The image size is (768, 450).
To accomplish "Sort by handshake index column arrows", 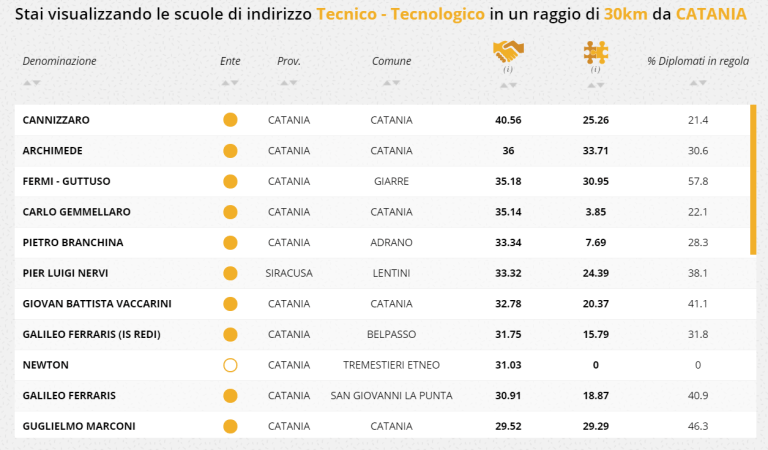I will coord(508,86).
